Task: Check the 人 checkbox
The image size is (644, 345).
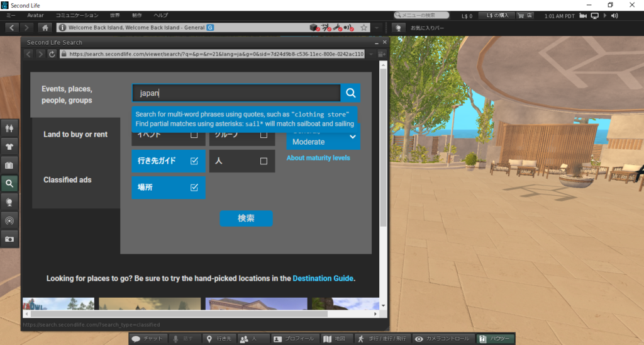Action: tap(264, 161)
